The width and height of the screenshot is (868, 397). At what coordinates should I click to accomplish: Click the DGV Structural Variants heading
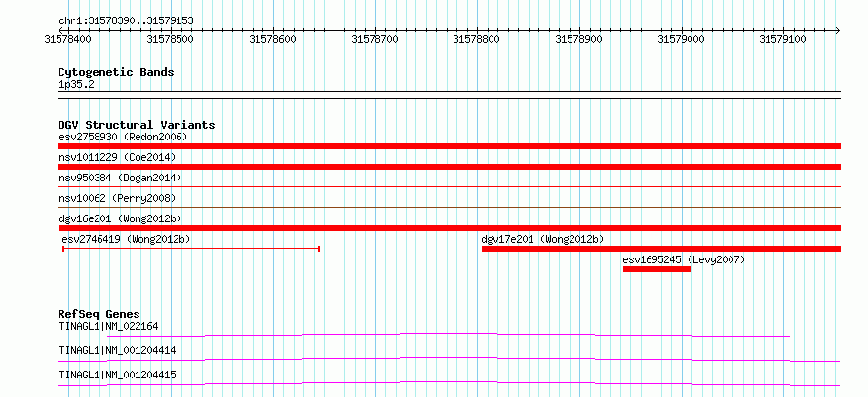tap(137, 125)
